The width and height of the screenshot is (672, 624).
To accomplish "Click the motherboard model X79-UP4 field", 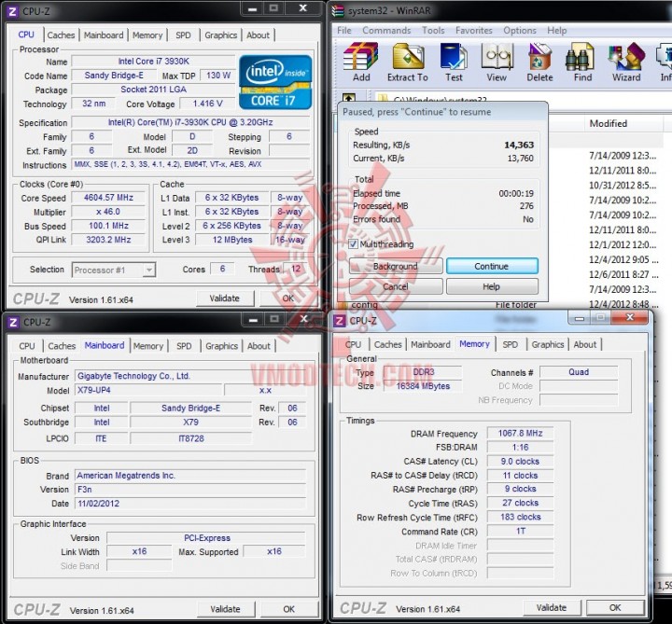I will coord(148,390).
